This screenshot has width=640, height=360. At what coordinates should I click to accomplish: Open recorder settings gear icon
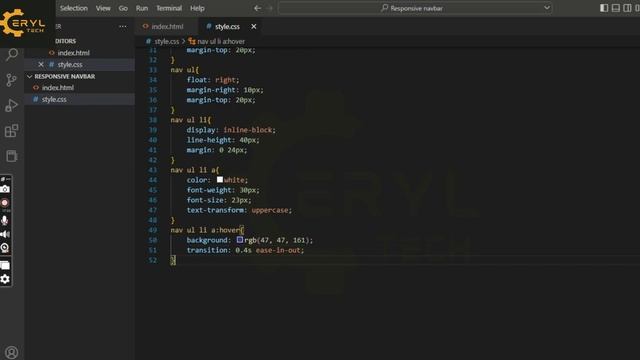pos(5,279)
